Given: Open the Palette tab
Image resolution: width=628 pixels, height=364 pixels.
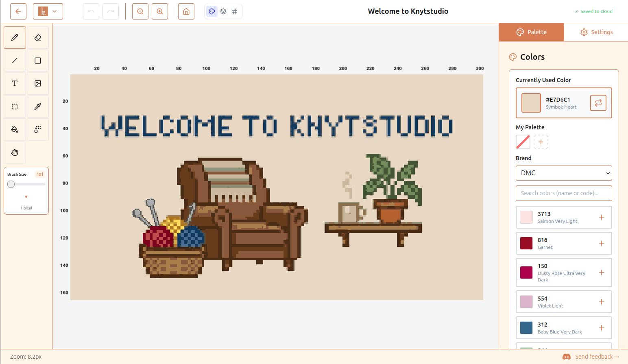Looking at the screenshot, I should (531, 32).
